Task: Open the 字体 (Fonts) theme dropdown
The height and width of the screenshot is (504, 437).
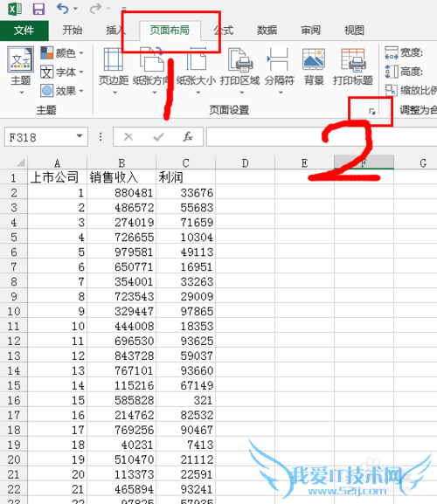Action: (62, 72)
